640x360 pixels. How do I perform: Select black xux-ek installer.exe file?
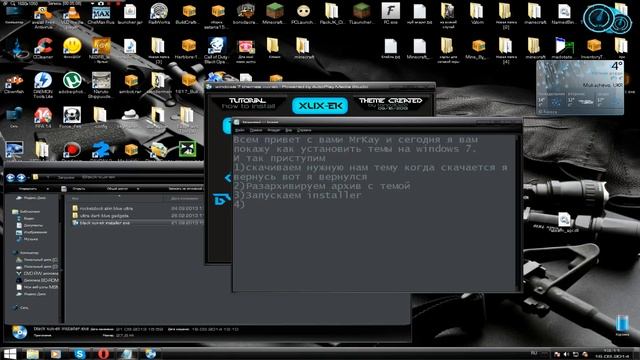click(x=101, y=223)
